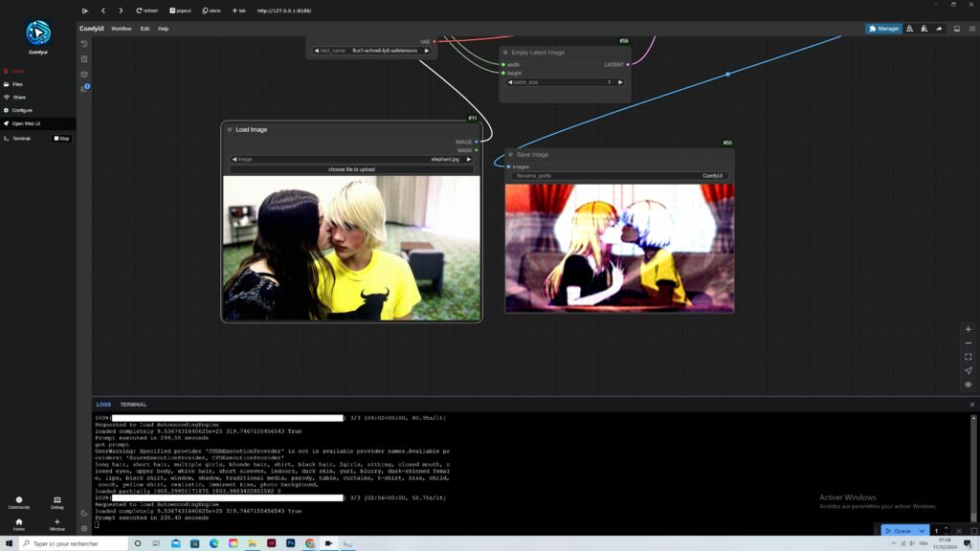Screen dimensions: 980x551
Task: Toggle the bottom panel icon in top bar
Action: (x=956, y=29)
